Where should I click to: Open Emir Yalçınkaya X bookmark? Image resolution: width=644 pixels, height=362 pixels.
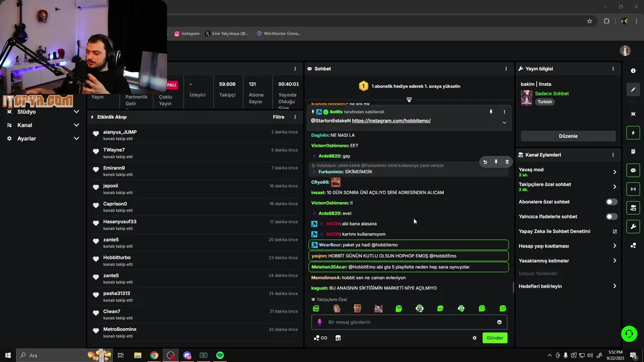point(227,34)
